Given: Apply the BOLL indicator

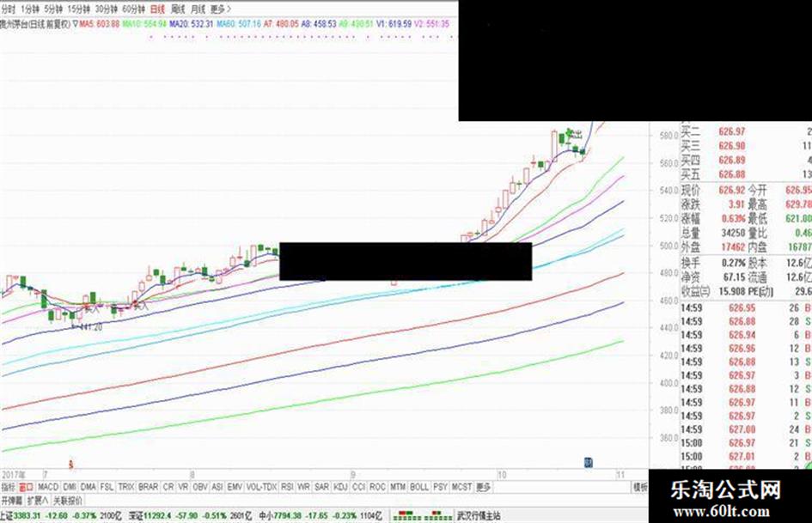Looking at the screenshot, I should 419,487.
